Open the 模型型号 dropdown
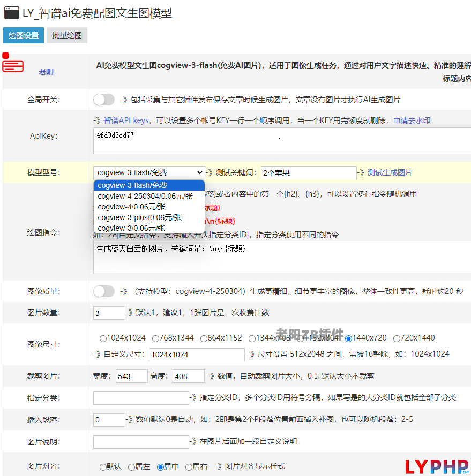The height and width of the screenshot is (476, 471). [149, 172]
